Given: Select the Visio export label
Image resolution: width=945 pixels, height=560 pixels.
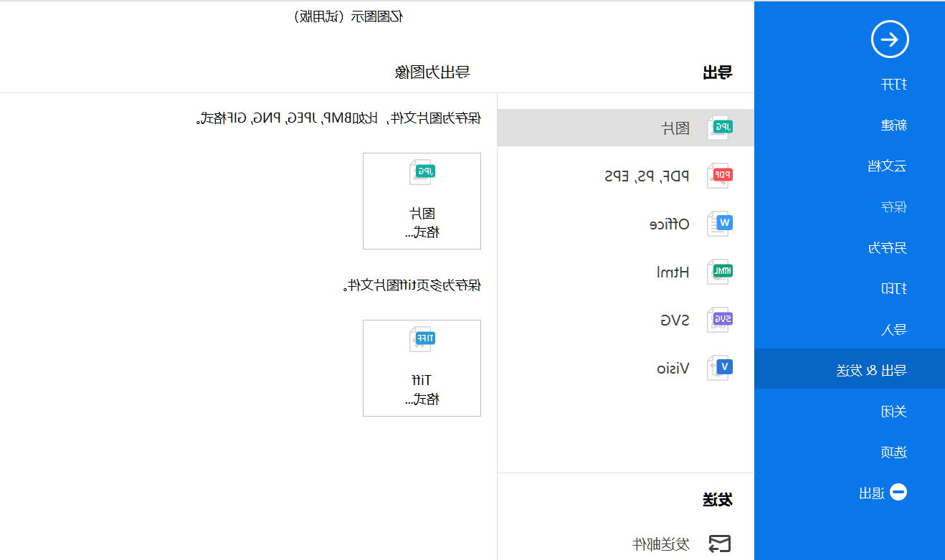Looking at the screenshot, I should 673,369.
